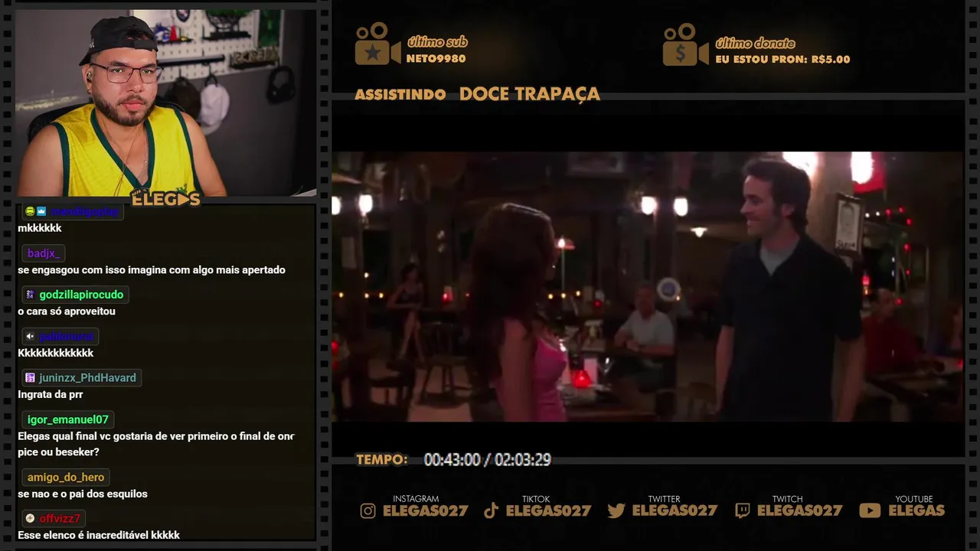
Task: Click username badjx_ in chat
Action: pyautogui.click(x=44, y=253)
